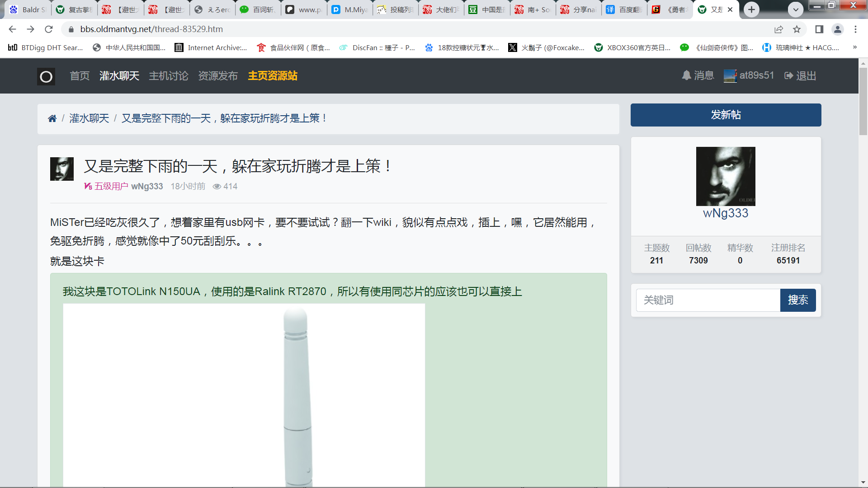Open BTDigg DHT Search bookmark
868x488 pixels.
(x=46, y=47)
